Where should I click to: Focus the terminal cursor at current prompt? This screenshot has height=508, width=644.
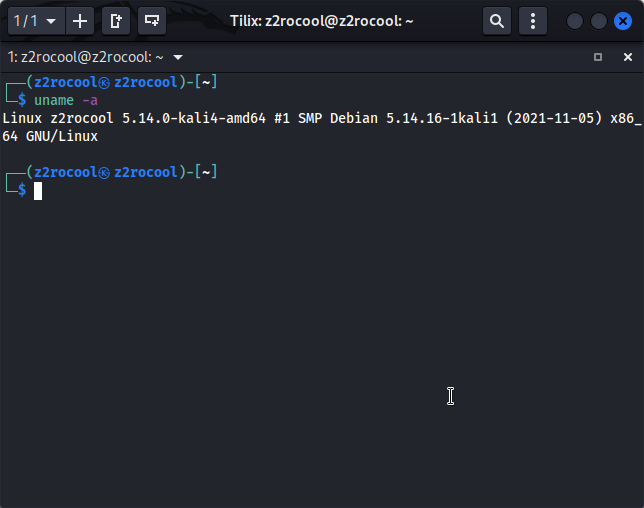pyautogui.click(x=38, y=191)
